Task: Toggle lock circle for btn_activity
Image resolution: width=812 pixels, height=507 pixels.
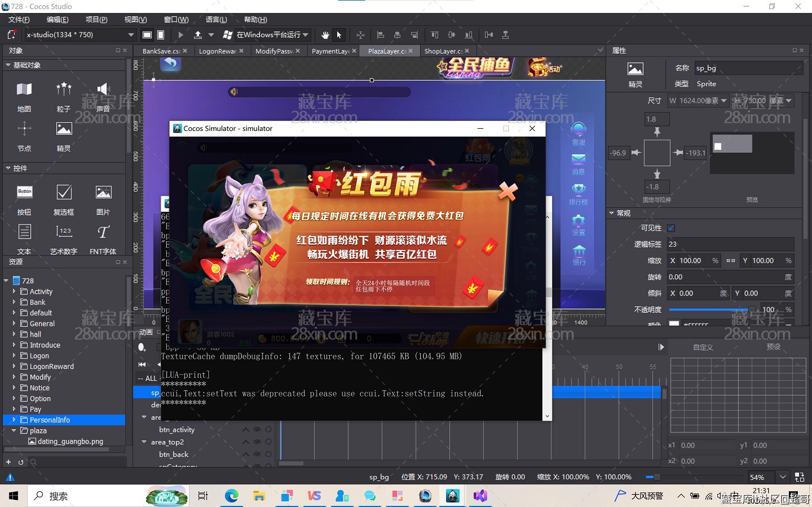Action: pyautogui.click(x=269, y=430)
